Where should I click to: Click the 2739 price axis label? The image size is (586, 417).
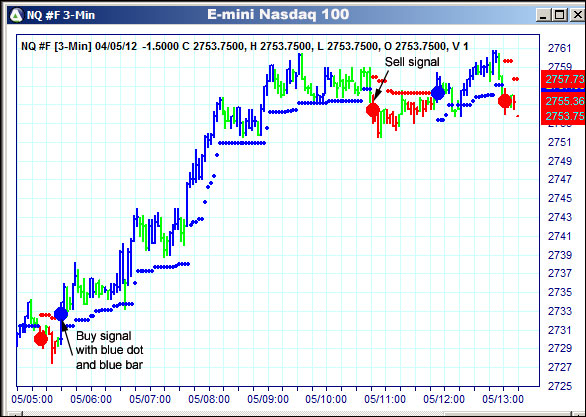(559, 254)
